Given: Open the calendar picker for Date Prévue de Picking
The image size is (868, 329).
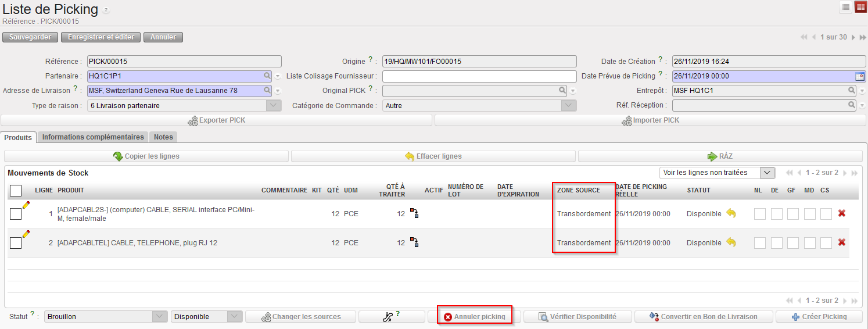Looking at the screenshot, I should (x=859, y=76).
